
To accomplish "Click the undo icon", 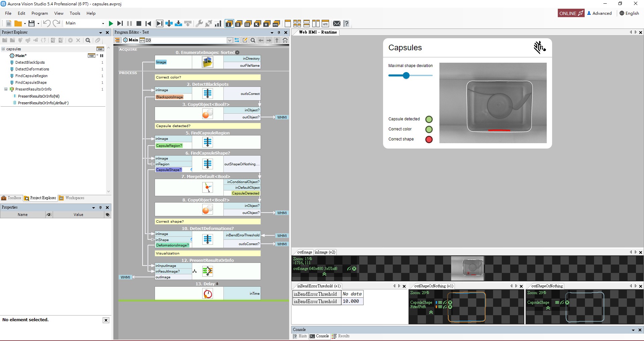I will 47,23.
